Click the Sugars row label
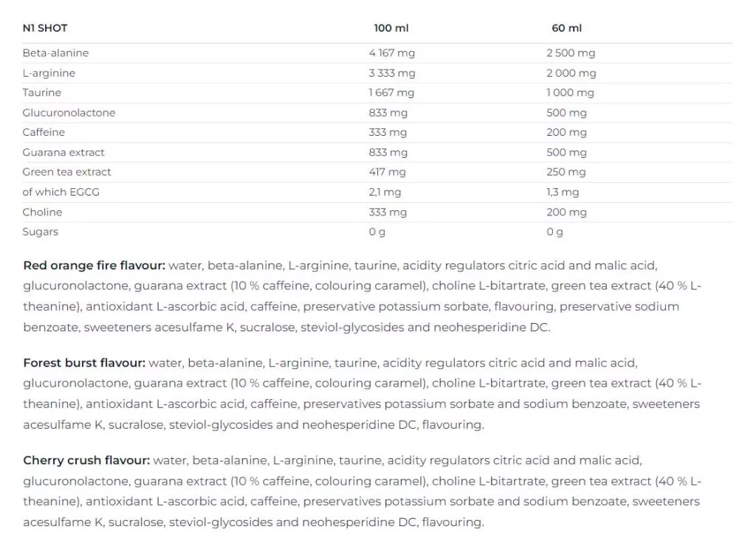 click(41, 232)
